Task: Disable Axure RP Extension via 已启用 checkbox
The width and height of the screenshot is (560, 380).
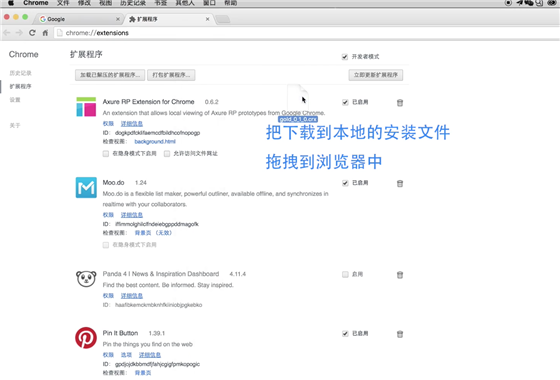Action: (345, 102)
